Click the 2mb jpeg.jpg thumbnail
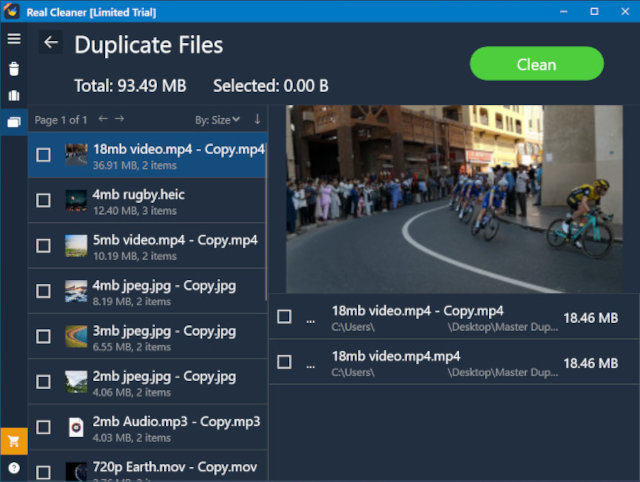The height and width of the screenshot is (482, 640). pos(76,382)
